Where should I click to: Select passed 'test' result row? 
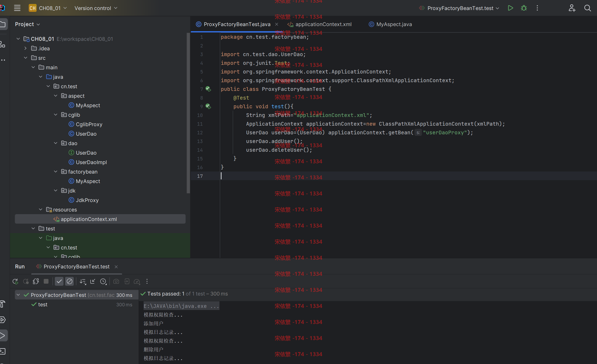pyautogui.click(x=76, y=304)
